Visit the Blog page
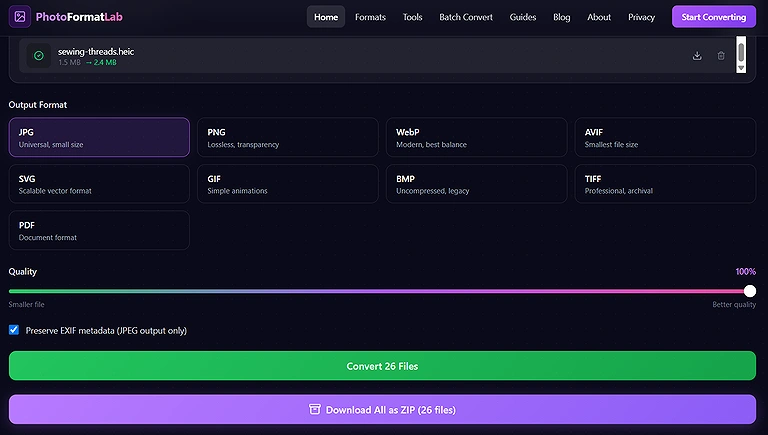Viewport: 768px width, 435px height. point(561,17)
